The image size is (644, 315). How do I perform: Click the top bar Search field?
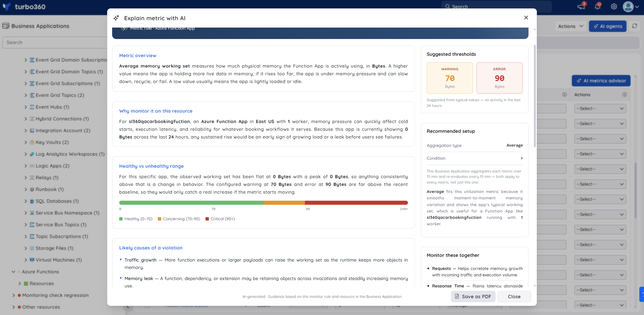pos(496,6)
